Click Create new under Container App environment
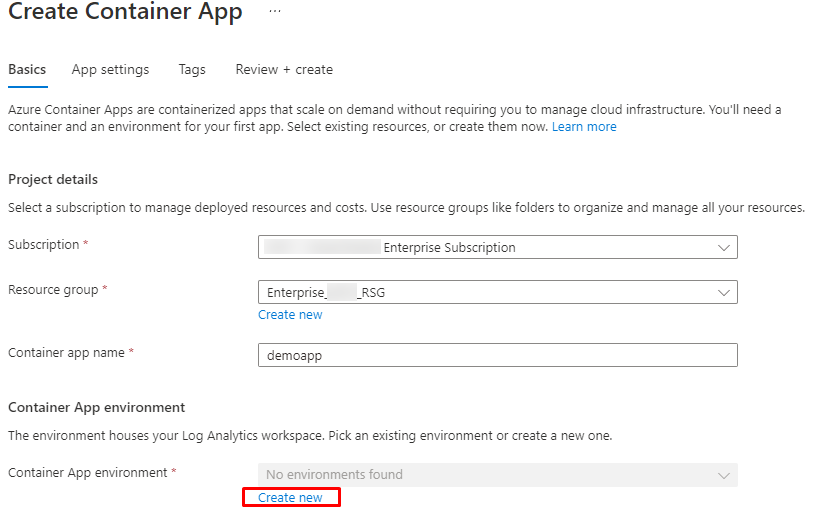Image resolution: width=817 pixels, height=512 pixels. click(290, 497)
